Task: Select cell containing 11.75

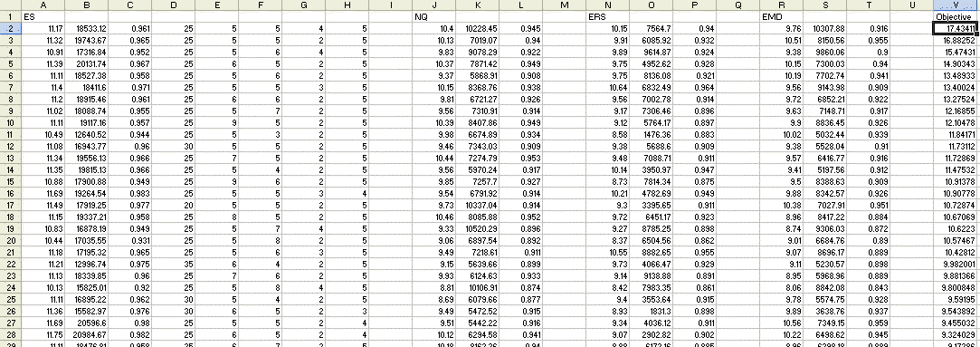Action: [43, 334]
